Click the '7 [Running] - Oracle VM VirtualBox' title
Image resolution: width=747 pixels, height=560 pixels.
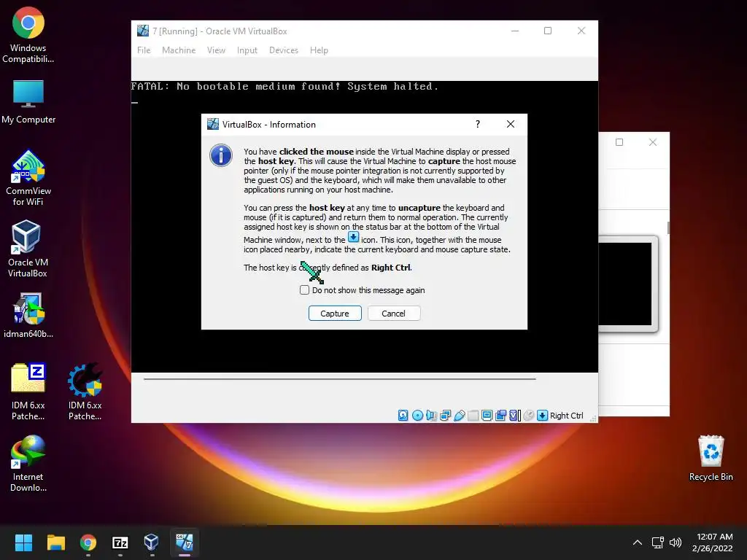pyautogui.click(x=220, y=31)
